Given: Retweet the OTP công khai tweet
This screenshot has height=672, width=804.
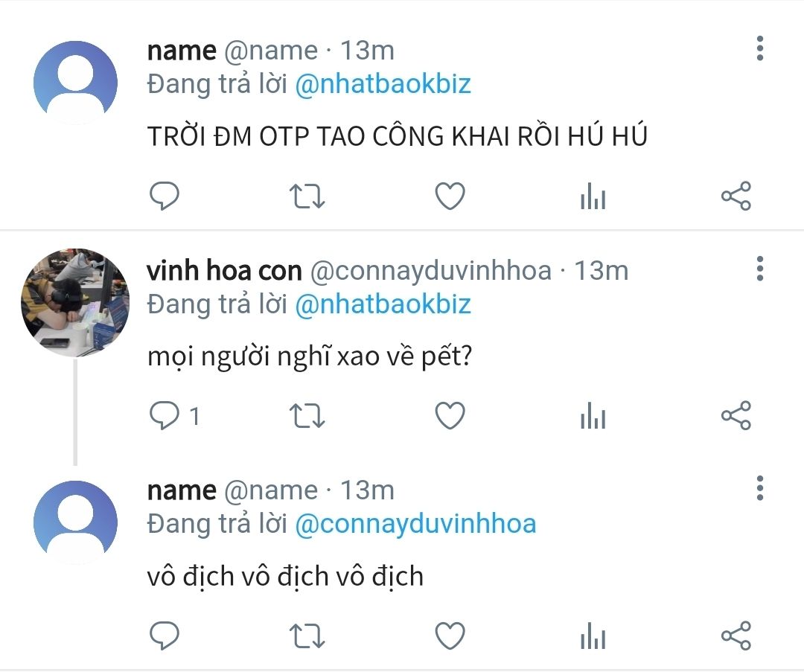Looking at the screenshot, I should coord(306,196).
